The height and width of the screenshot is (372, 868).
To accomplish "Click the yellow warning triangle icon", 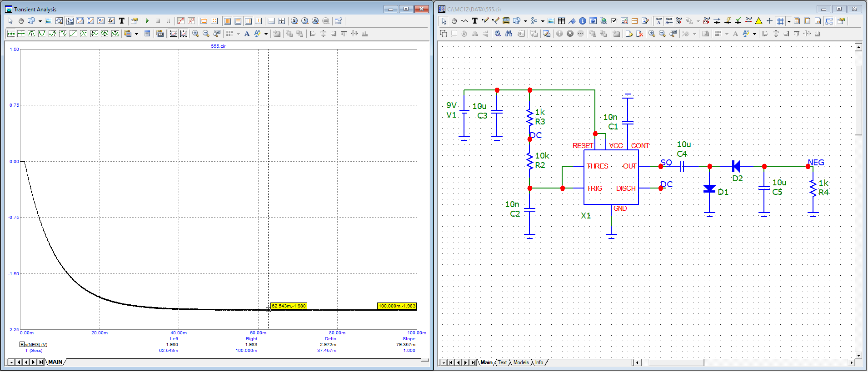I will (x=759, y=21).
